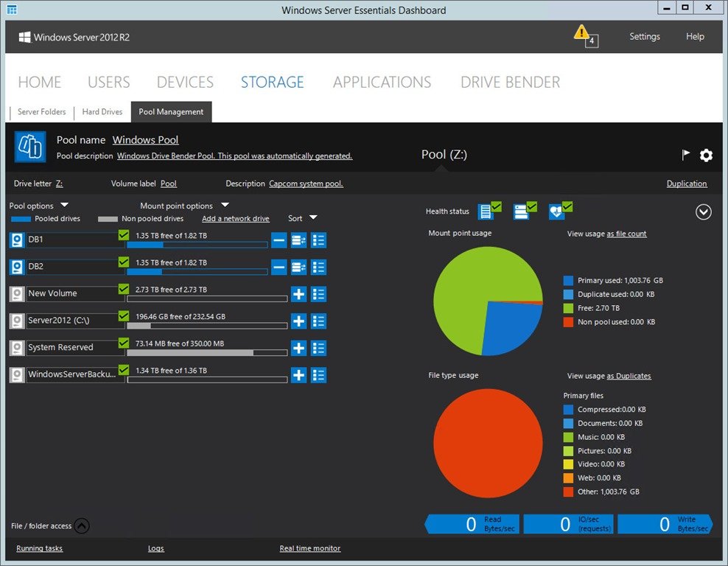Expand the health status chevron
This screenshot has width=728, height=566.
click(x=704, y=212)
